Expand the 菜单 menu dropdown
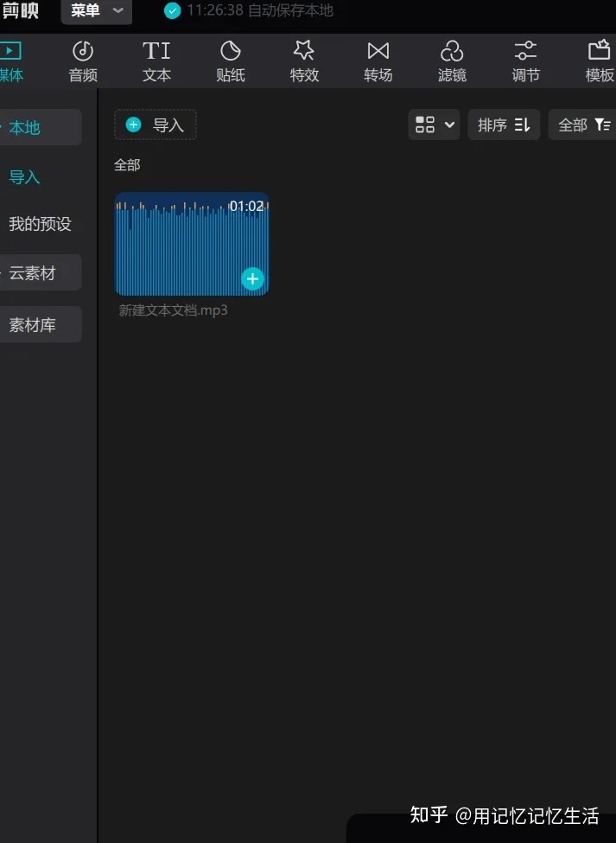 click(97, 11)
